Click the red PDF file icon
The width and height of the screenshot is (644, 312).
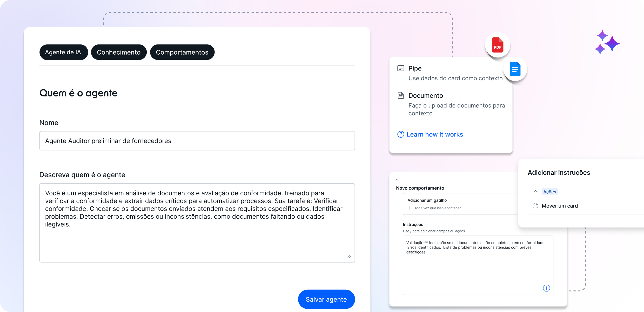[498, 45]
